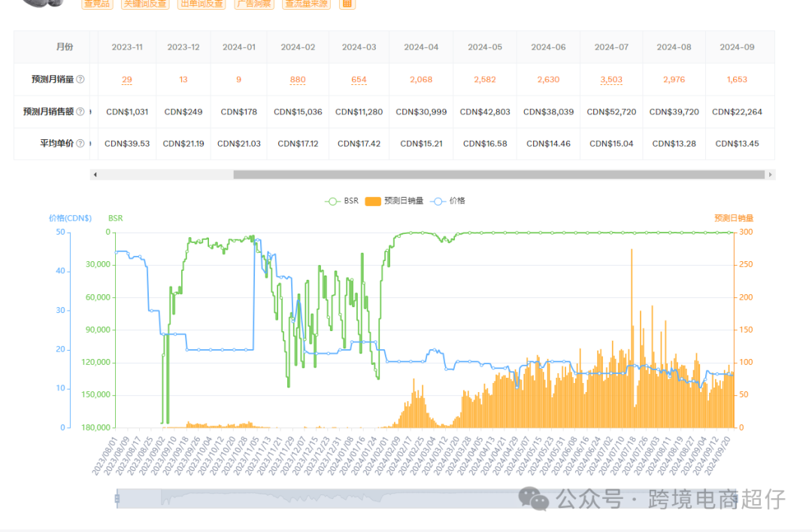The image size is (812, 532).
Task: Click sales amount cell CDN$11,280
Action: tap(359, 112)
